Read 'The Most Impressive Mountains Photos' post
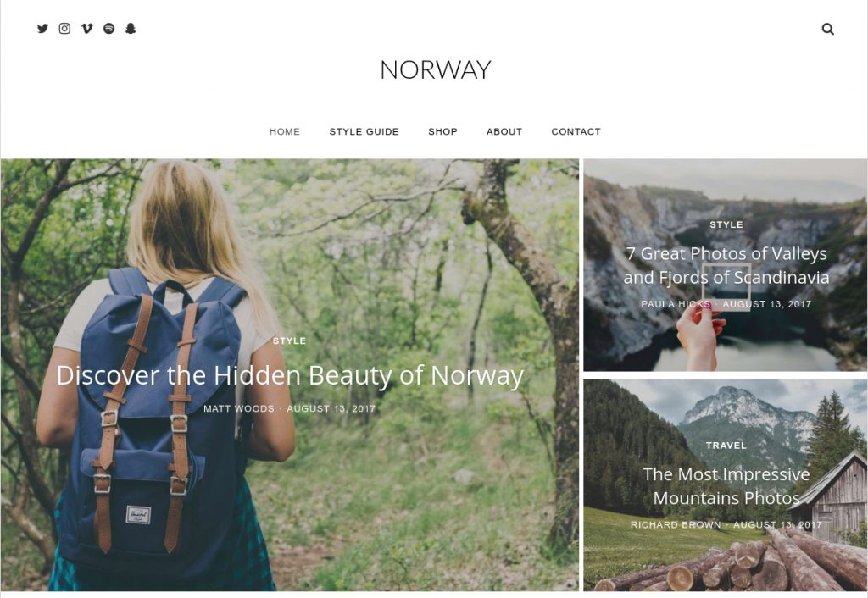 tap(726, 486)
